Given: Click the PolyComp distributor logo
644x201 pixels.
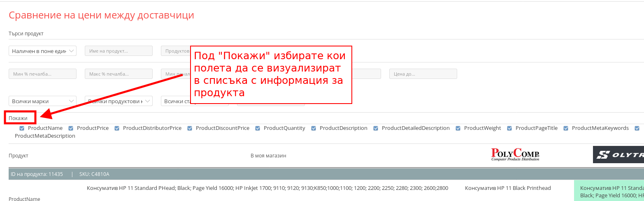Looking at the screenshot, I should coord(515,155).
